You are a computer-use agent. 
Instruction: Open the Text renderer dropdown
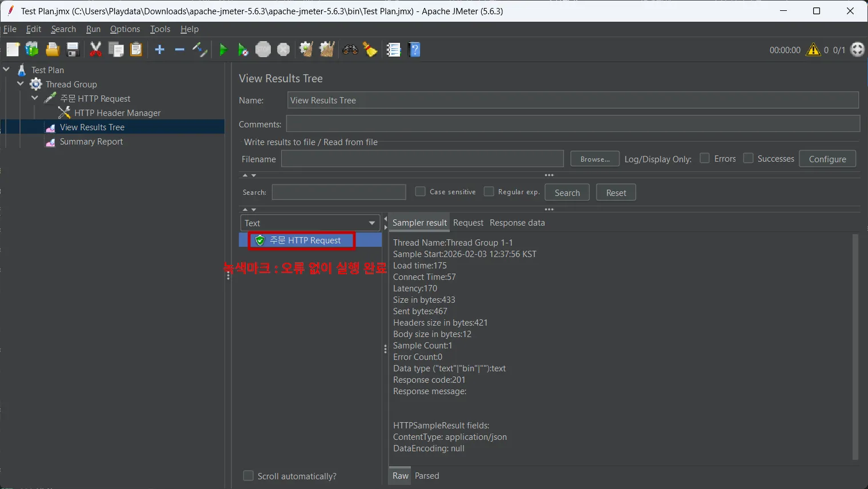pos(310,223)
